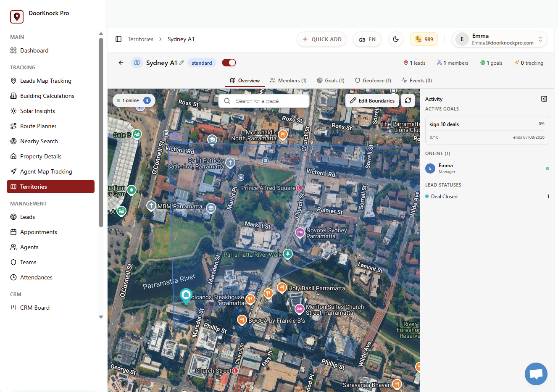Click the Territories breadcrumb link

pyautogui.click(x=140, y=39)
